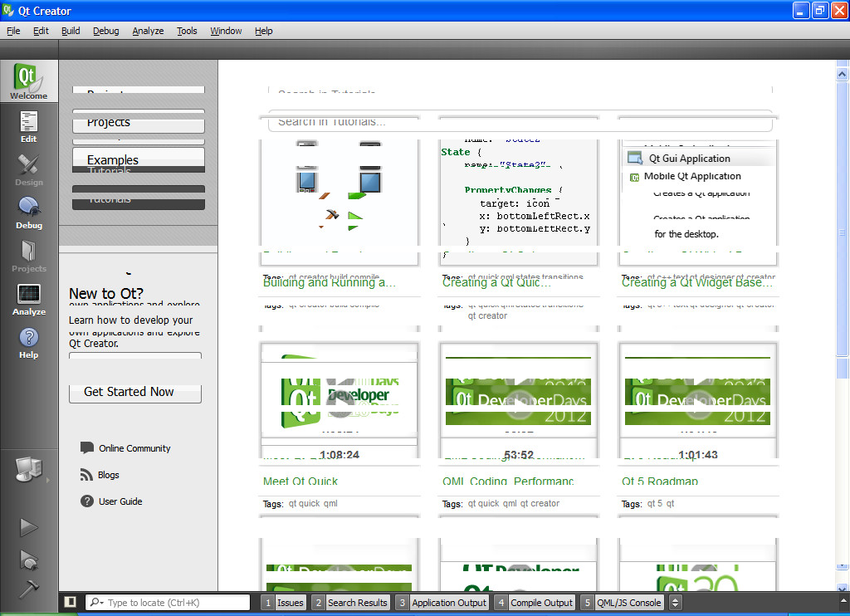
Task: Show the Issues output pane
Action: (284, 603)
